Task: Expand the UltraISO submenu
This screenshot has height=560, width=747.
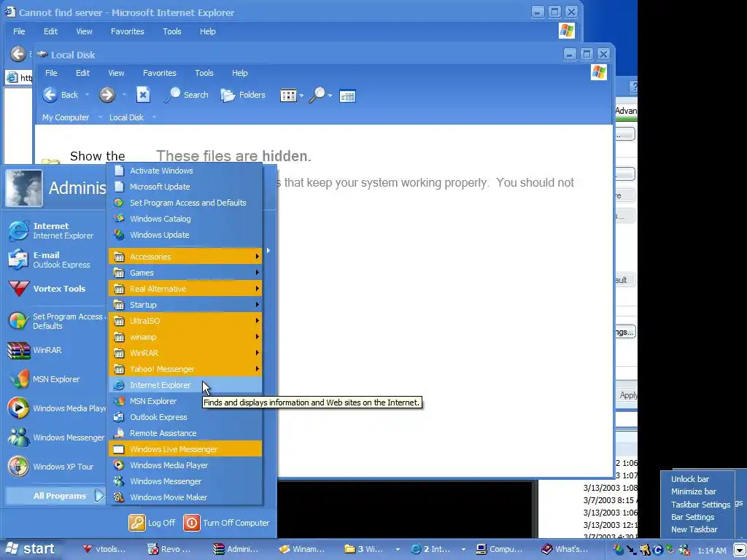Action: click(185, 321)
